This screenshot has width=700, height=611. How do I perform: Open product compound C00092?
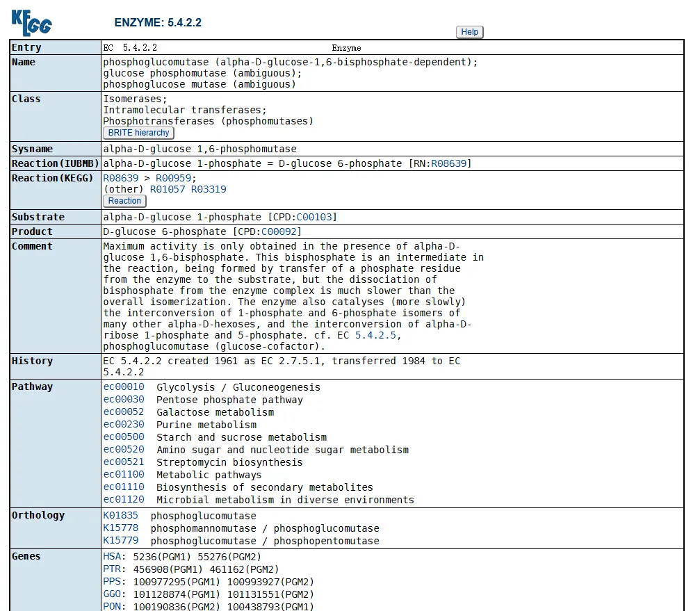pyautogui.click(x=279, y=231)
